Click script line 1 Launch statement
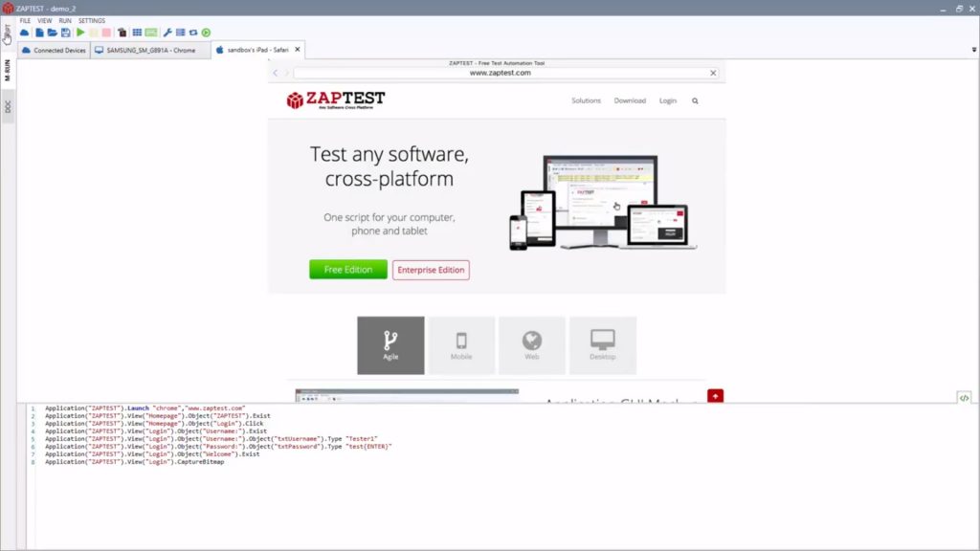Screen dimensions: 980x551 click(145, 408)
